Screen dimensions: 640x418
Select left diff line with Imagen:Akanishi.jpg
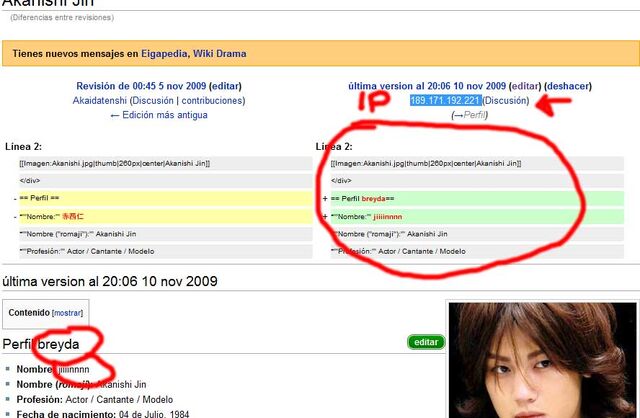[x=165, y=163]
